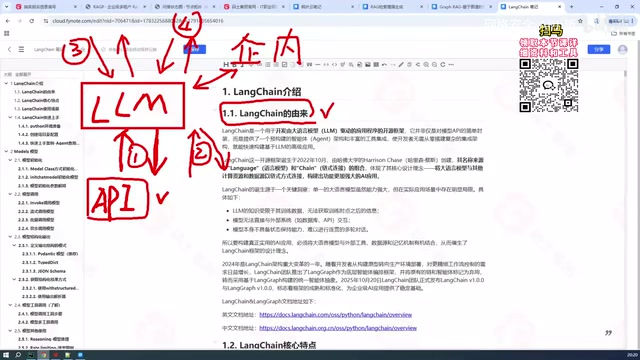The height and width of the screenshot is (360, 640).
Task: Click the refresh icon in editor toolbar
Action: coord(443,64)
